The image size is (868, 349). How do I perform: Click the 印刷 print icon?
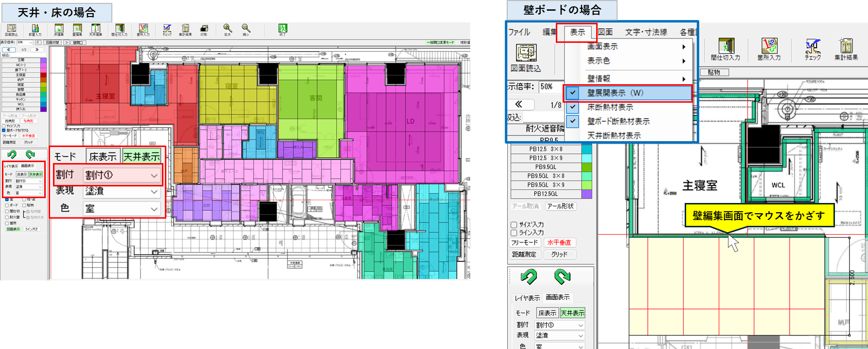point(204,30)
